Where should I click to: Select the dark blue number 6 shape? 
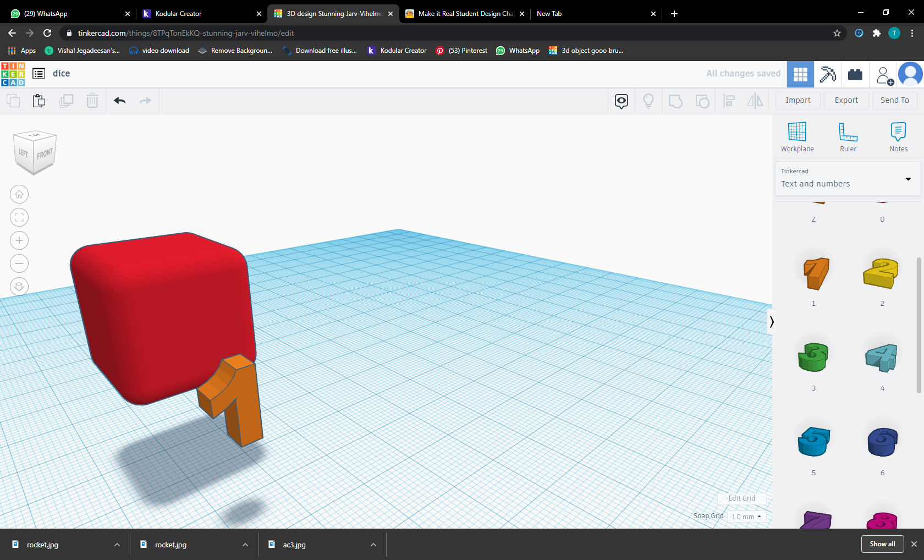882,442
